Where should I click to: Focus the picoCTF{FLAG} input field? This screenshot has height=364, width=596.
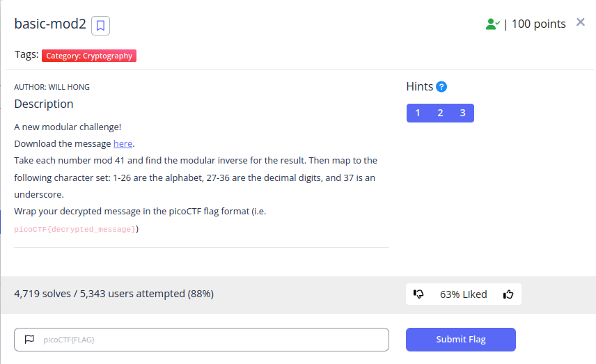[x=201, y=340]
